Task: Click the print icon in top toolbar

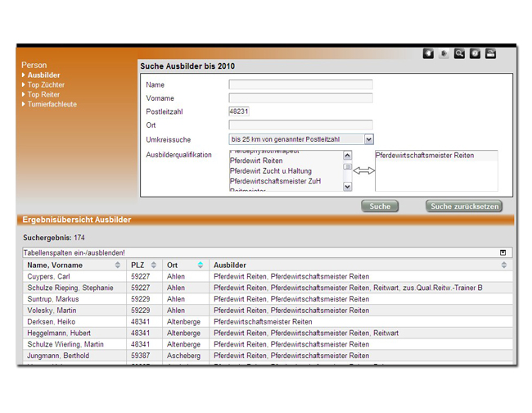Action: point(490,54)
